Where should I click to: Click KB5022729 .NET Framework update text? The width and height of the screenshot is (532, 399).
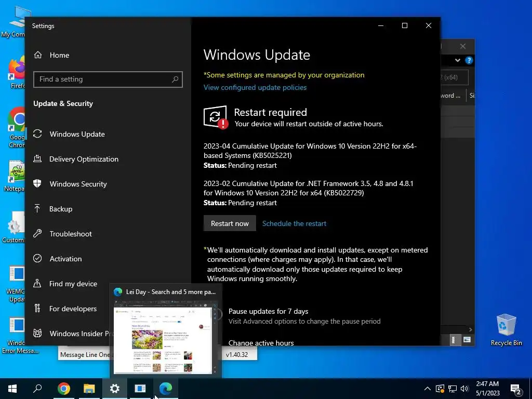[309, 188]
